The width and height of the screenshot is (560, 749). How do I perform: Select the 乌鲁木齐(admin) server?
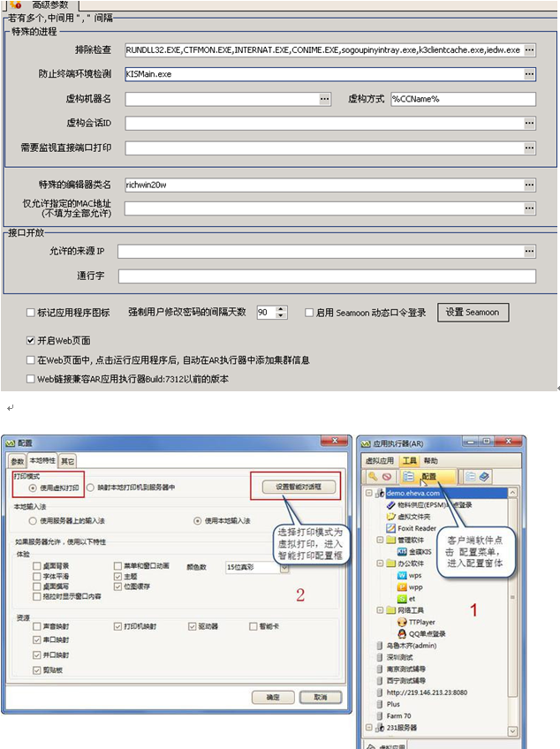click(x=406, y=646)
